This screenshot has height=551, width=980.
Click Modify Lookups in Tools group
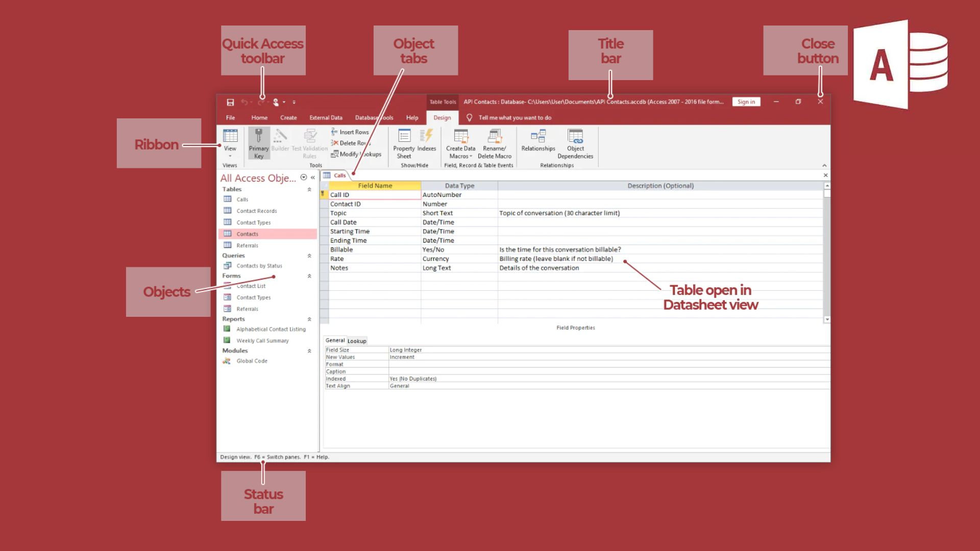coord(356,154)
